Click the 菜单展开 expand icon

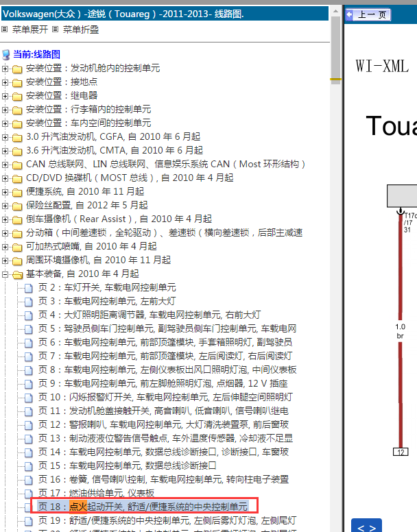(x=4, y=29)
